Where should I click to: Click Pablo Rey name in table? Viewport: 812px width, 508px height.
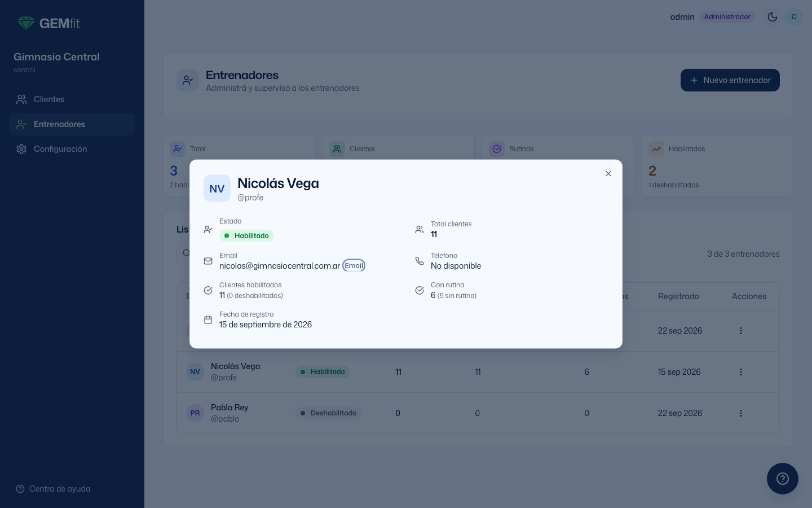(230, 408)
